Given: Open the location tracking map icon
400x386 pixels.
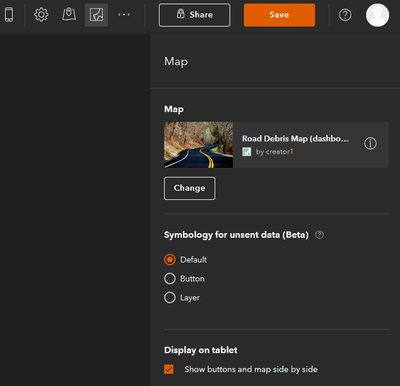Looking at the screenshot, I should point(69,15).
